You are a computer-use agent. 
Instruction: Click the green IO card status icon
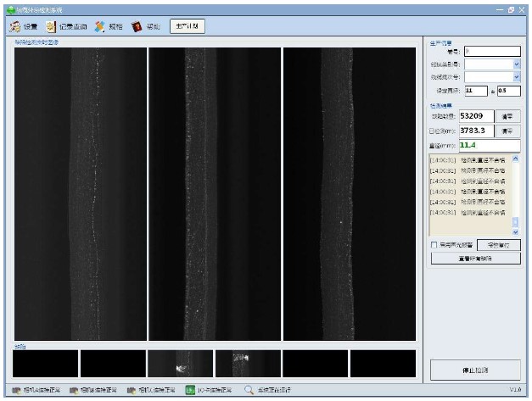tap(190, 391)
